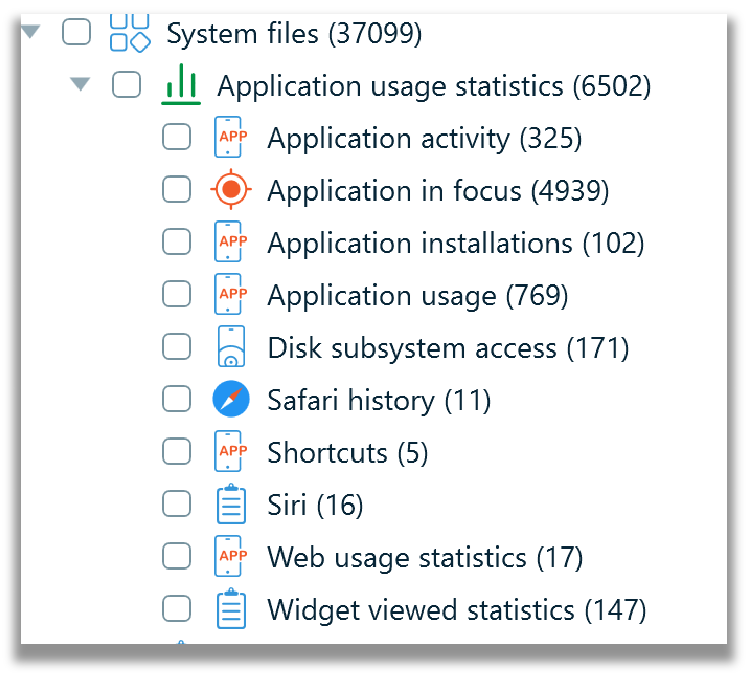Select Application usage (769) item

pos(417,295)
